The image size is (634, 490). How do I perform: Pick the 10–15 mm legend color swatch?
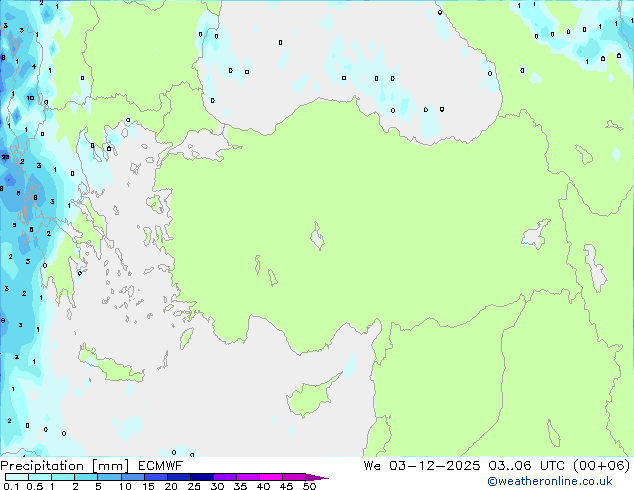132,477
